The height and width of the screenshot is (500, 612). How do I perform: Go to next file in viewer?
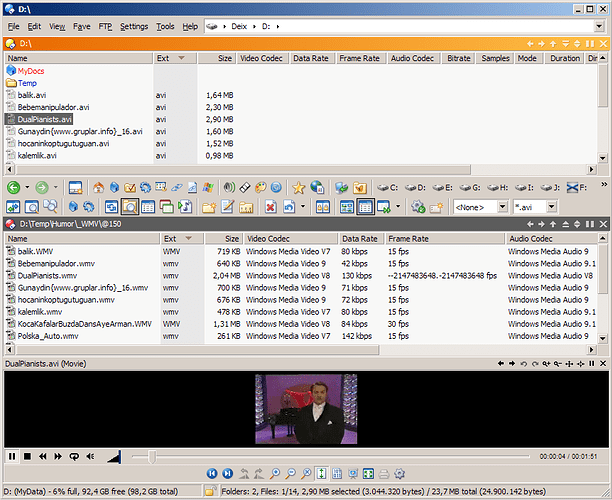[x=228, y=474]
